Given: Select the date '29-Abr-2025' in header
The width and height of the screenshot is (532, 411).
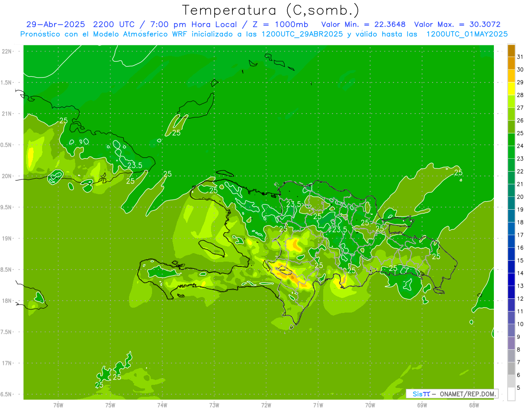Looking at the screenshot, I should [55, 24].
